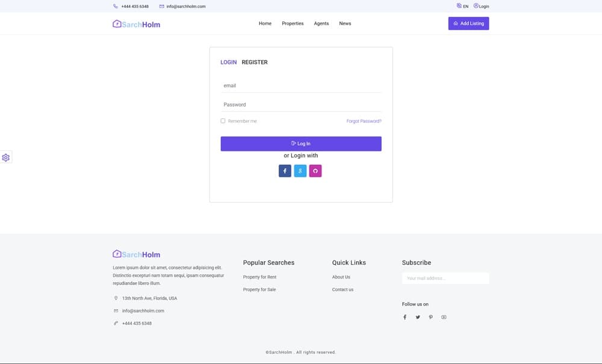Viewport: 602px width, 364px height.
Task: Click the Password input field
Action: tap(301, 105)
